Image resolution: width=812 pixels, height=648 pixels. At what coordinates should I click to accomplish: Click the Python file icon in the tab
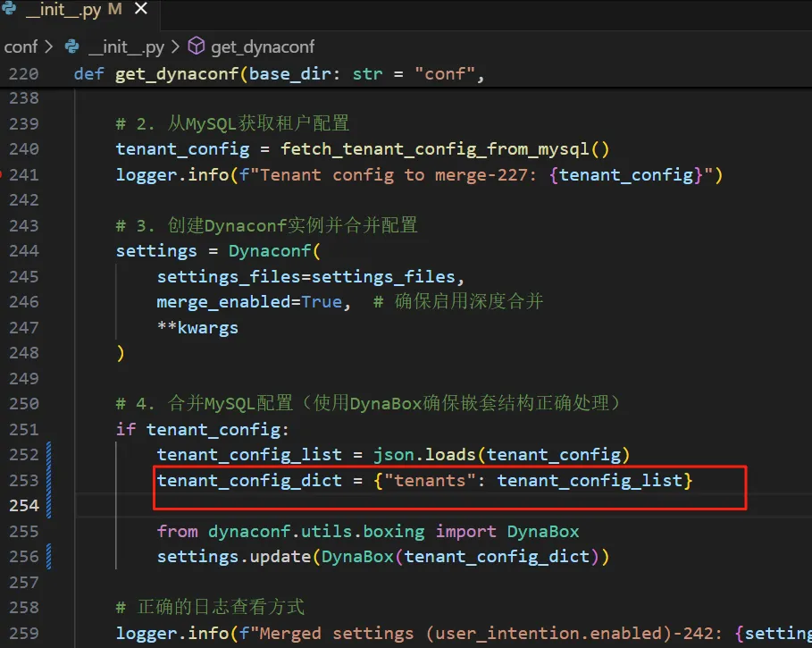pyautogui.click(x=9, y=8)
